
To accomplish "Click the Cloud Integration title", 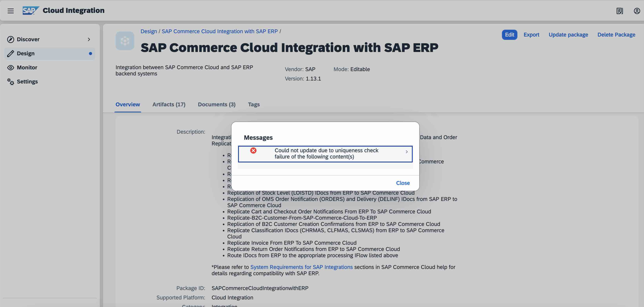I will click(x=74, y=11).
